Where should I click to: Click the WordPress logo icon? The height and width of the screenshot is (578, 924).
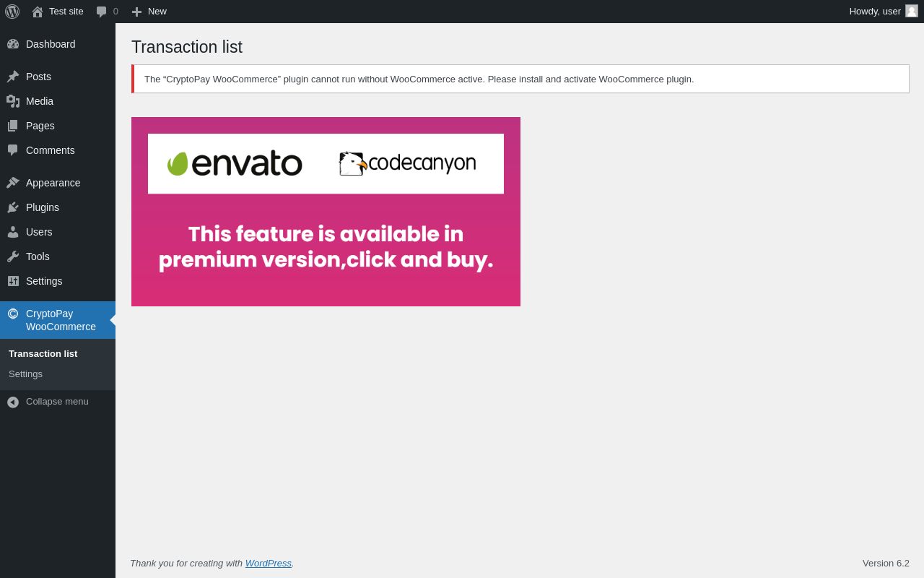[12, 12]
